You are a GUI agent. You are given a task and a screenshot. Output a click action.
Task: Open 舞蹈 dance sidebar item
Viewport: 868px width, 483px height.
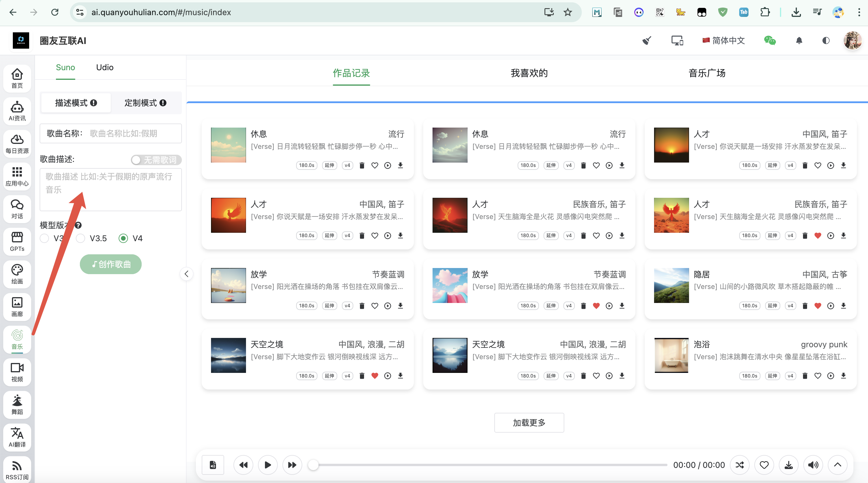[x=17, y=405]
